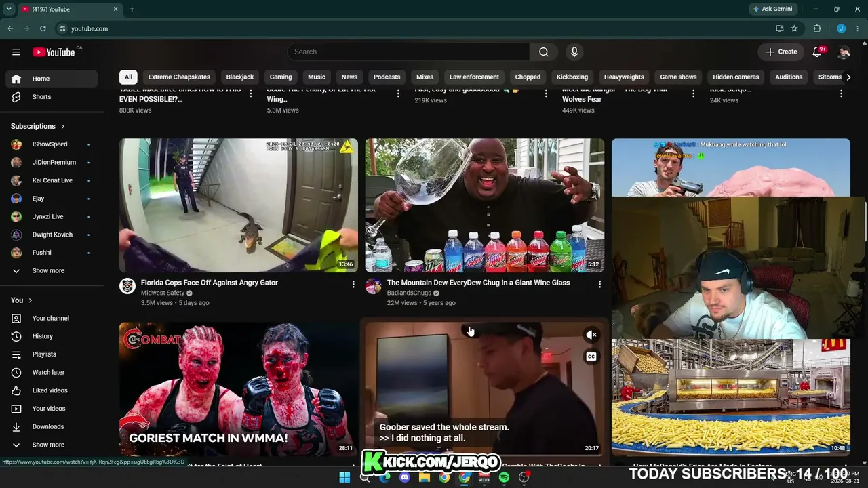Filter by the Gaming chip

click(x=281, y=77)
